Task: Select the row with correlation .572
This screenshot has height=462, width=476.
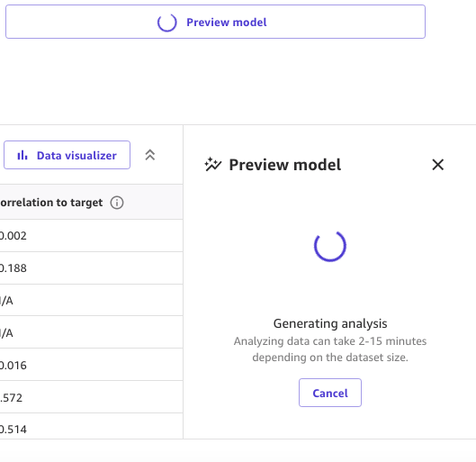Action: coord(91,397)
